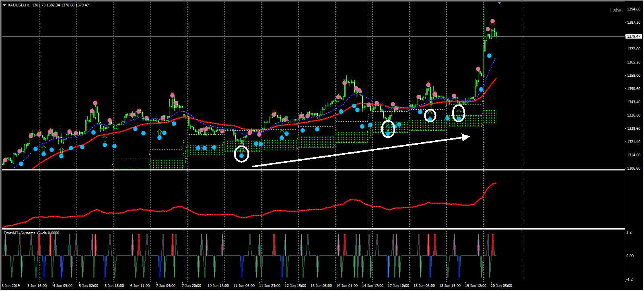The image size is (644, 291).
Task: Click the current price tag 1379.47
Action: [634, 37]
